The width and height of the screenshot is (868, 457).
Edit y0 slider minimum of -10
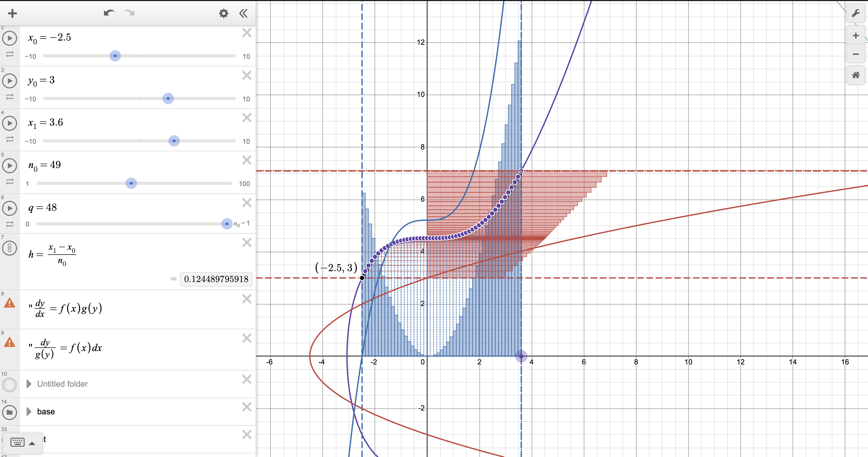[x=30, y=99]
